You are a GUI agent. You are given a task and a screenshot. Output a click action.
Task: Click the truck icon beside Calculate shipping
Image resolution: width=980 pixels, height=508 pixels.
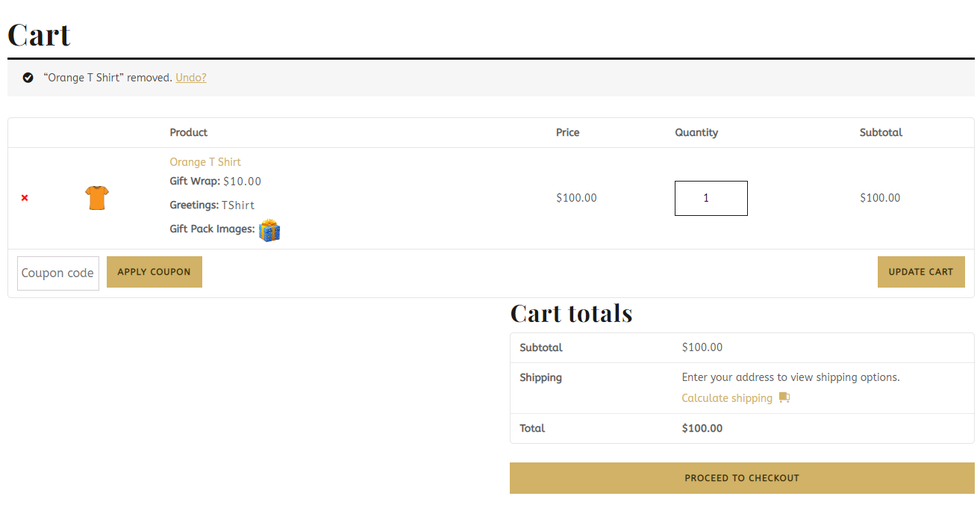tap(784, 397)
